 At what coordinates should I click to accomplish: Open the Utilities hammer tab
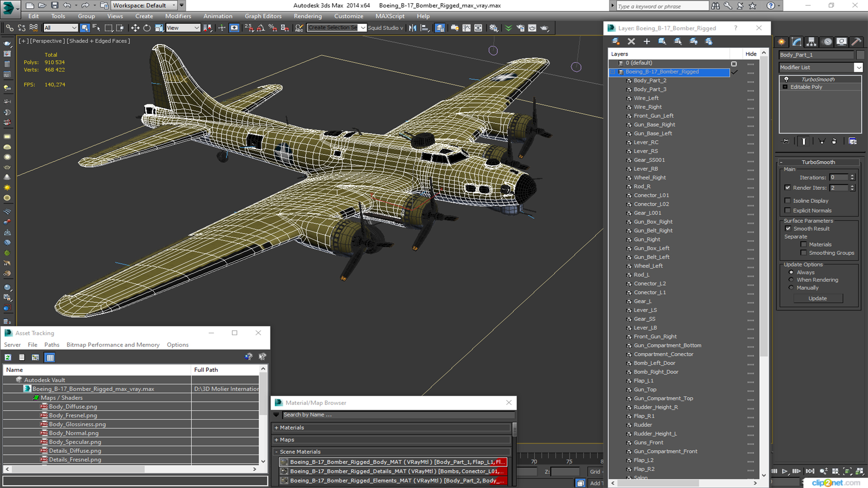pyautogui.click(x=856, y=42)
